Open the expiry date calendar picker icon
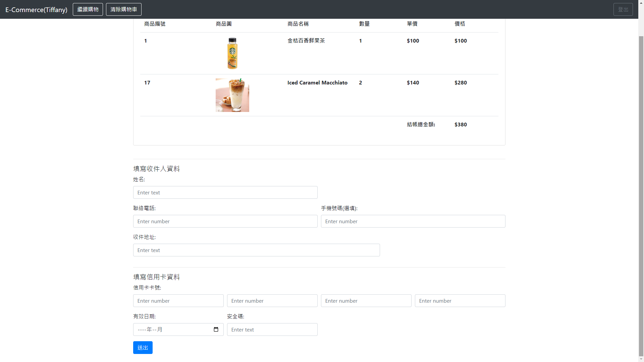 pyautogui.click(x=216, y=329)
